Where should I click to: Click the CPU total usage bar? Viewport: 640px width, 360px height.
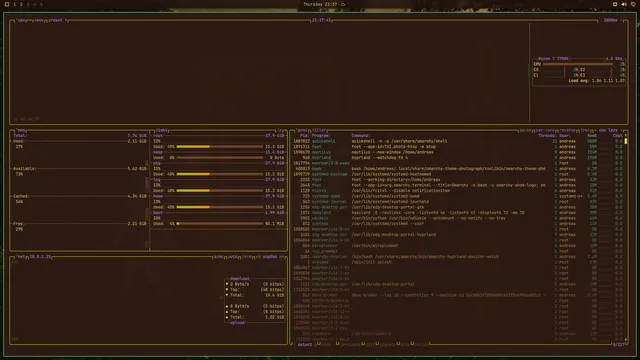click(578, 64)
